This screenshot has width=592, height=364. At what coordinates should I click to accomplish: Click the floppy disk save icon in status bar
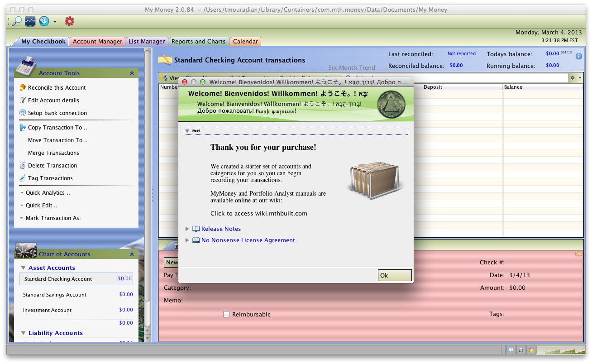pyautogui.click(x=521, y=350)
